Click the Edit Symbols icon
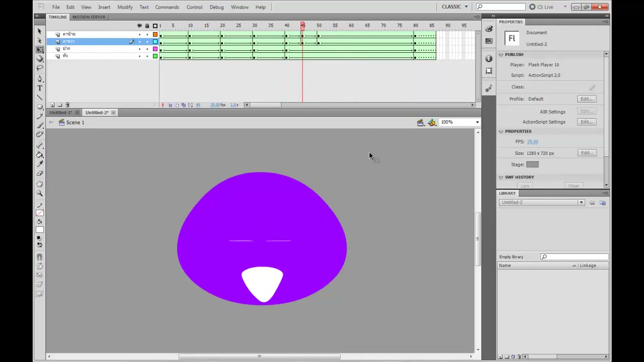Screen dimensions: 644x362 (432, 123)
